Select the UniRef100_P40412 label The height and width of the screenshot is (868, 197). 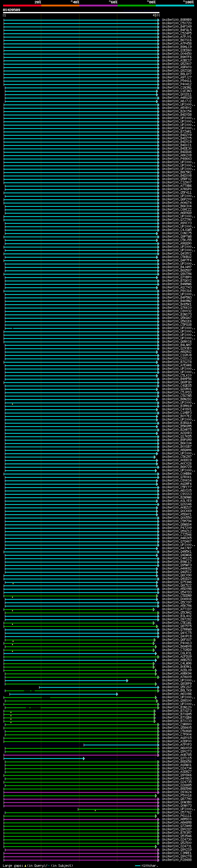point(176,84)
